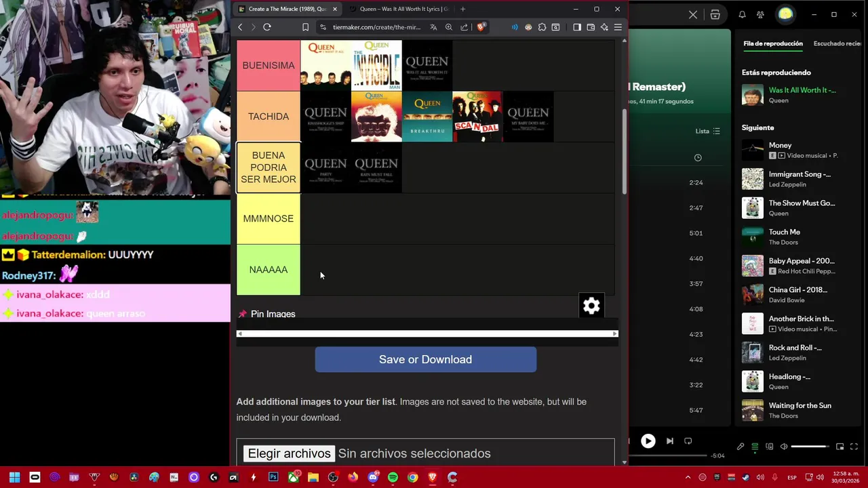The height and width of the screenshot is (488, 868).
Task: Select the Scandal cover thumbnail
Action: 478,117
